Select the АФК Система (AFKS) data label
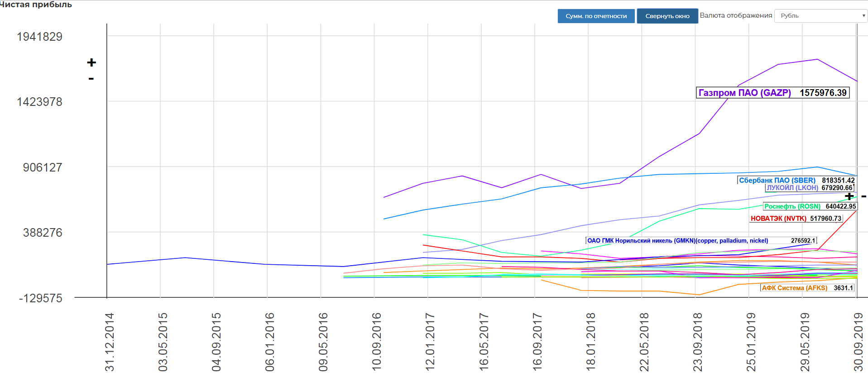 [807, 288]
